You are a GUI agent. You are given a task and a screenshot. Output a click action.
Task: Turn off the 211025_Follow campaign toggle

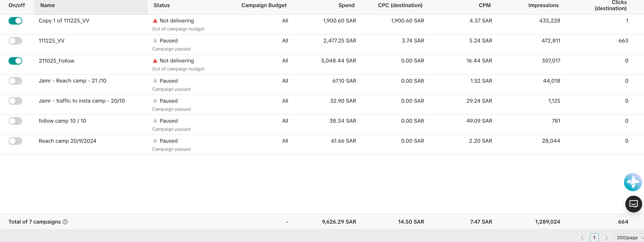tap(15, 61)
